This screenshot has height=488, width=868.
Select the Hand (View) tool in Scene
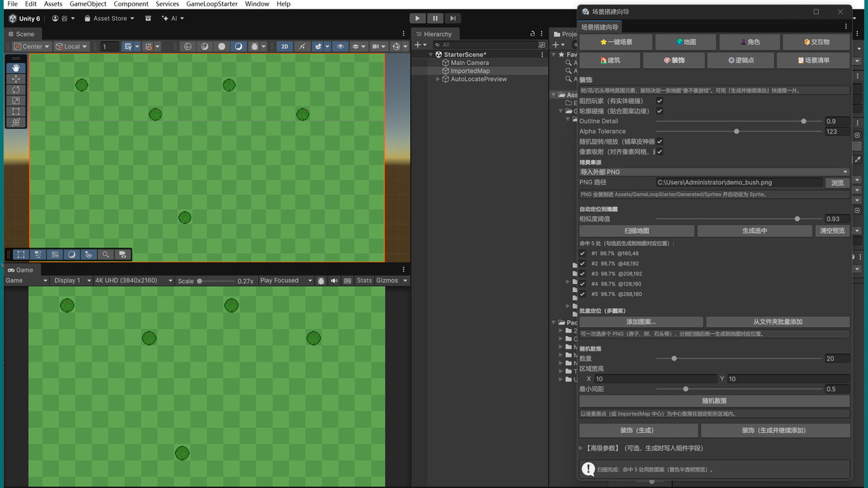click(x=16, y=68)
